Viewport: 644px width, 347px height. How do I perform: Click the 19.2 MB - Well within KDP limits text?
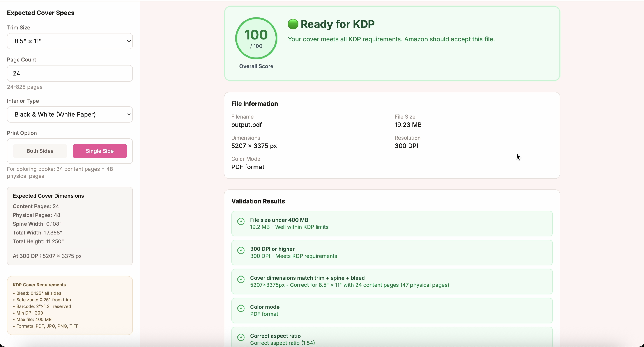point(289,227)
